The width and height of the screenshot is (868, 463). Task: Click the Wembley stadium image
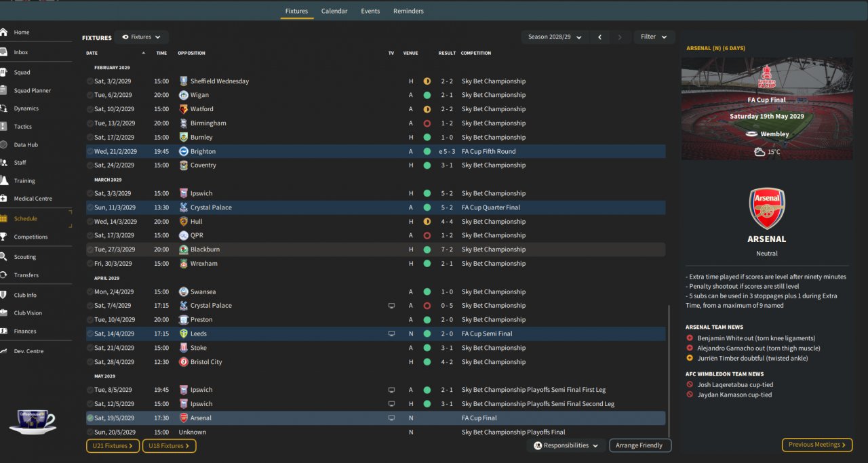(x=767, y=108)
